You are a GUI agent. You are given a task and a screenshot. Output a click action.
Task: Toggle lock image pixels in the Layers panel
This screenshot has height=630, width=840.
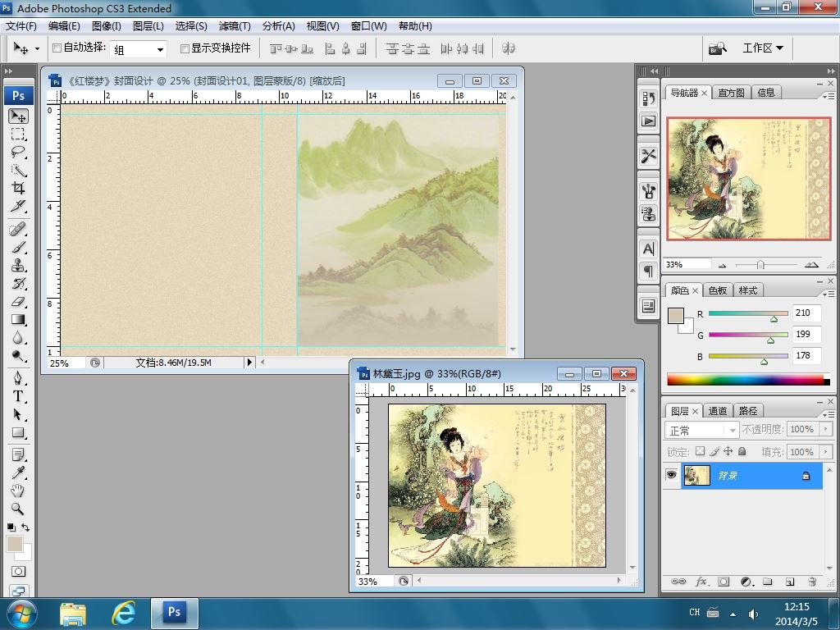(714, 452)
